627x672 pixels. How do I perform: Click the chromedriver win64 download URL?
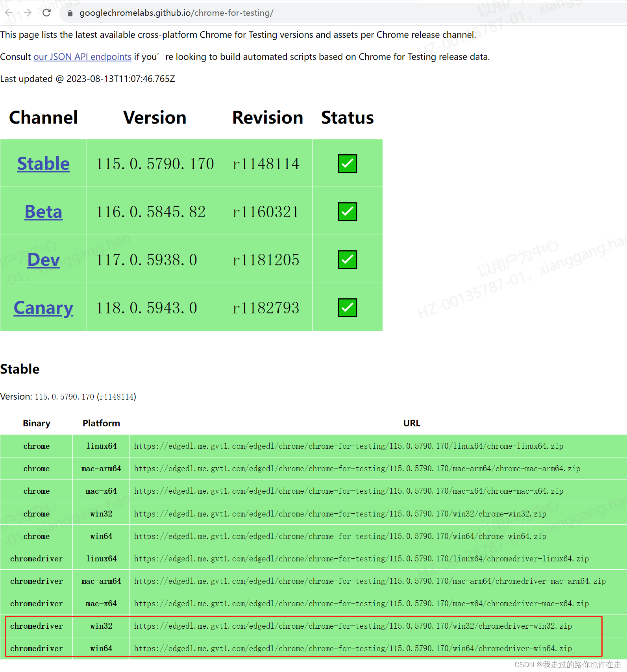pyautogui.click(x=353, y=648)
